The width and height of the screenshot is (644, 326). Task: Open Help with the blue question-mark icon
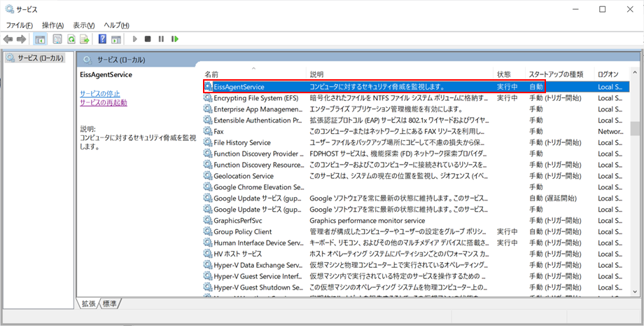(x=103, y=39)
